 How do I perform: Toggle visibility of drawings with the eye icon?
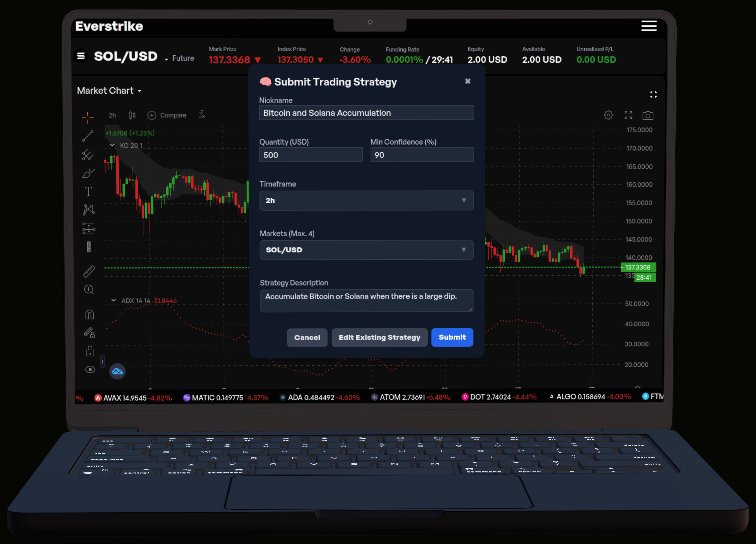(90, 369)
